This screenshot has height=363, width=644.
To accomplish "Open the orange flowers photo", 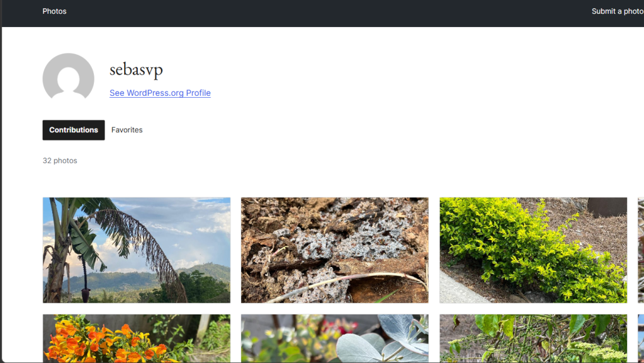I will (137, 338).
